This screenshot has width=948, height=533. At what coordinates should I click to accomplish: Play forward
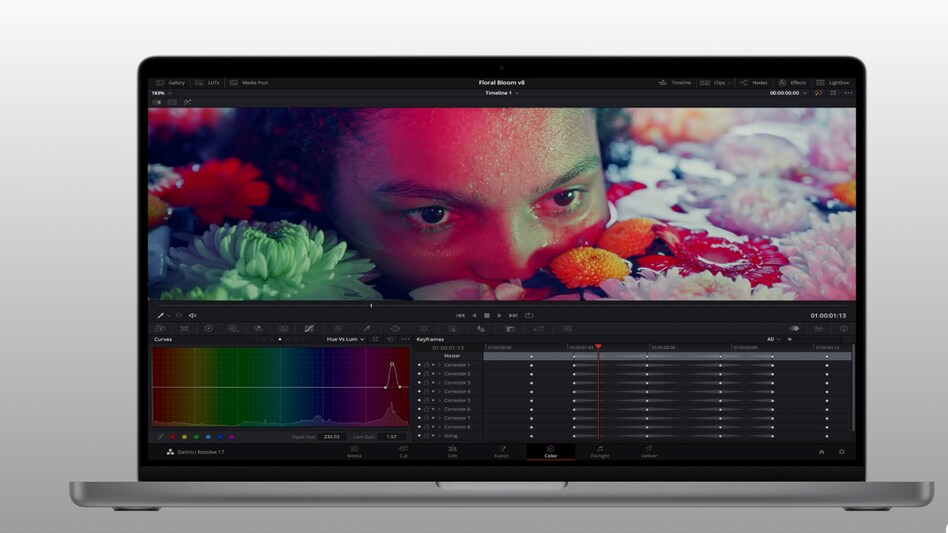coord(499,315)
